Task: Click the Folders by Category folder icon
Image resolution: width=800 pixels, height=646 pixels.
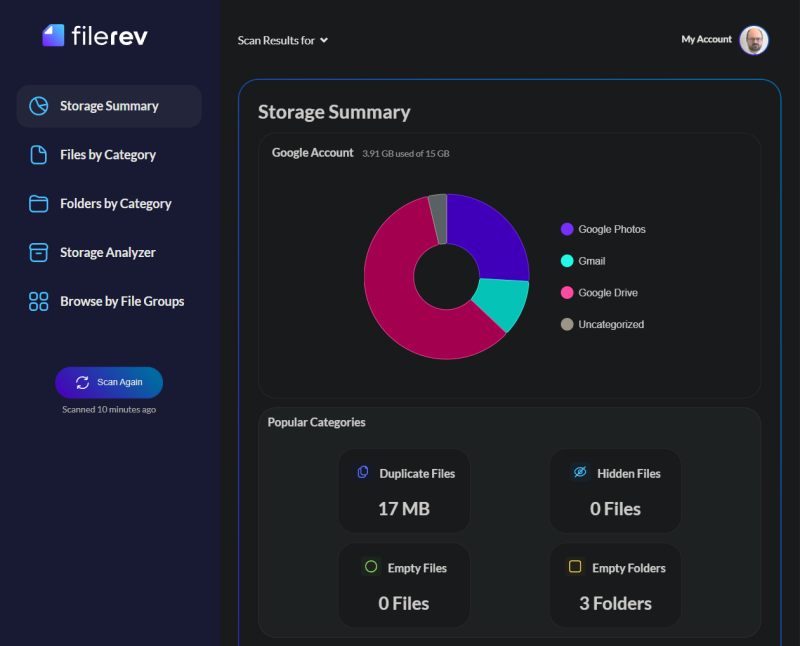Action: [39, 204]
